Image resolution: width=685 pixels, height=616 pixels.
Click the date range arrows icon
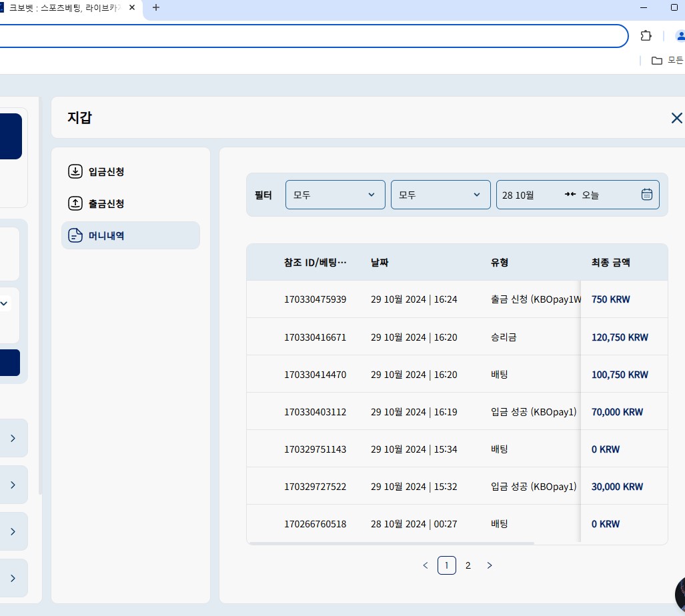(570, 194)
